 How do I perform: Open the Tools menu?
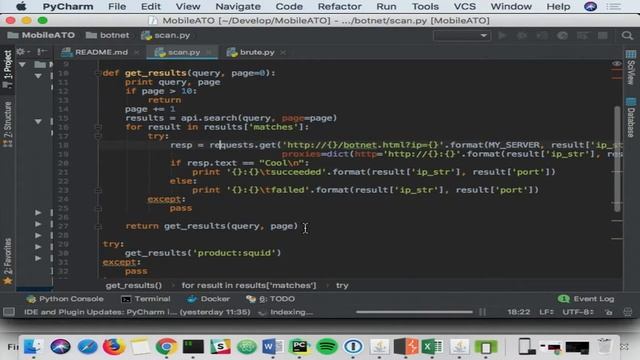tap(425, 7)
